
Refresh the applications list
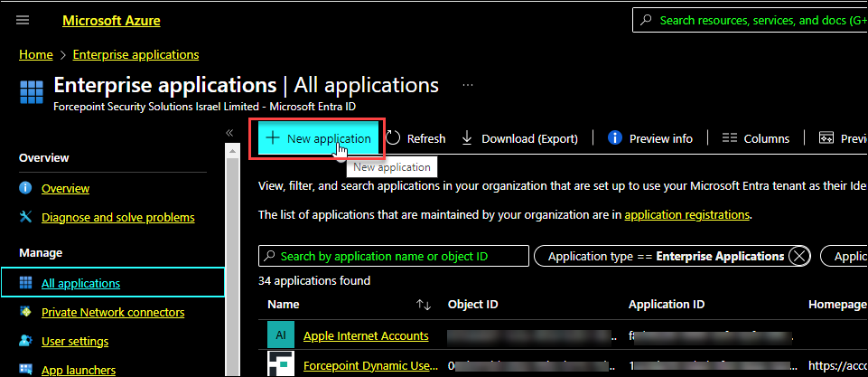point(416,138)
